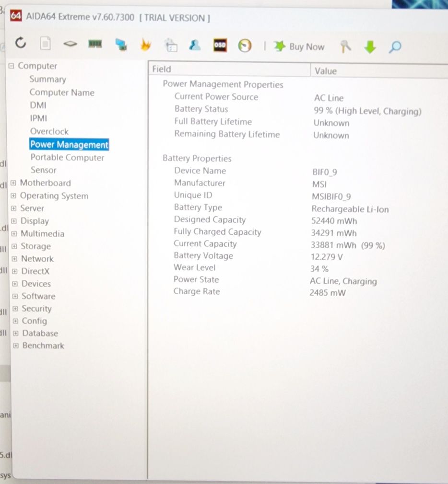Click the Refresh toolbar icon

[x=21, y=43]
